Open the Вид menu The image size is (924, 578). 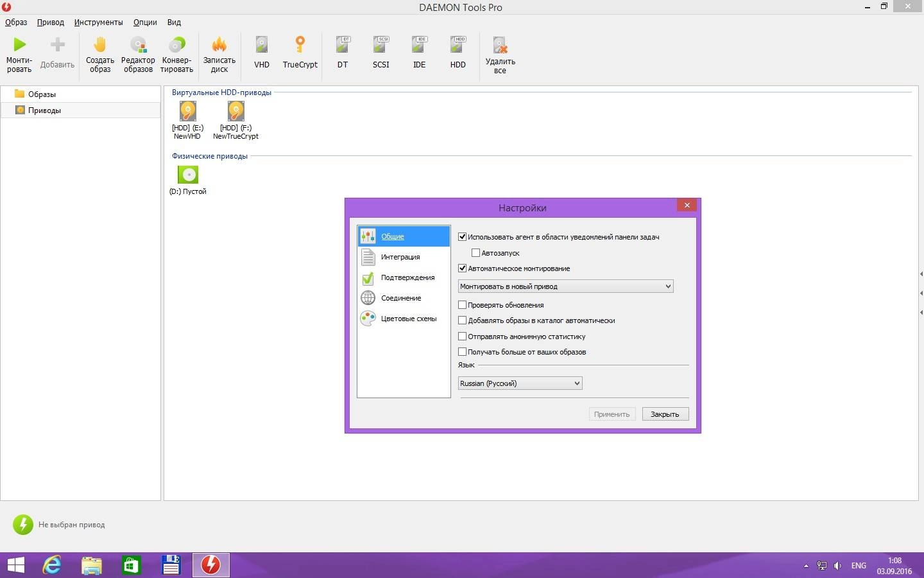coord(174,22)
